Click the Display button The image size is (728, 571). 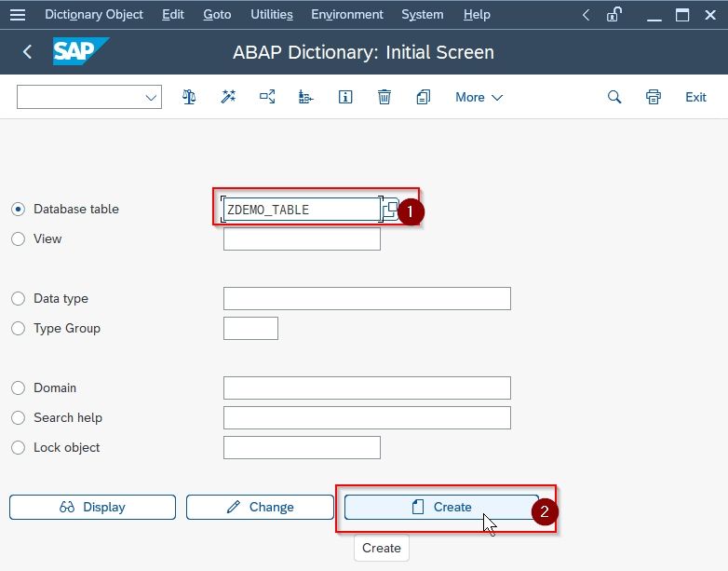(92, 507)
